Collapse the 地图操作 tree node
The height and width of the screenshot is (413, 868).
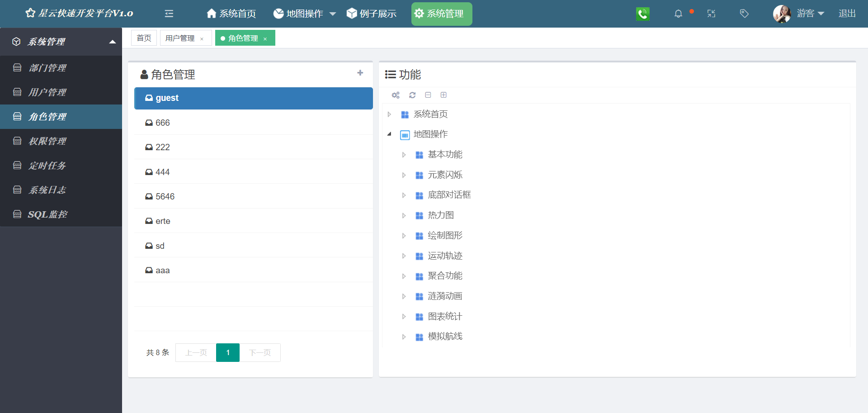(x=389, y=134)
